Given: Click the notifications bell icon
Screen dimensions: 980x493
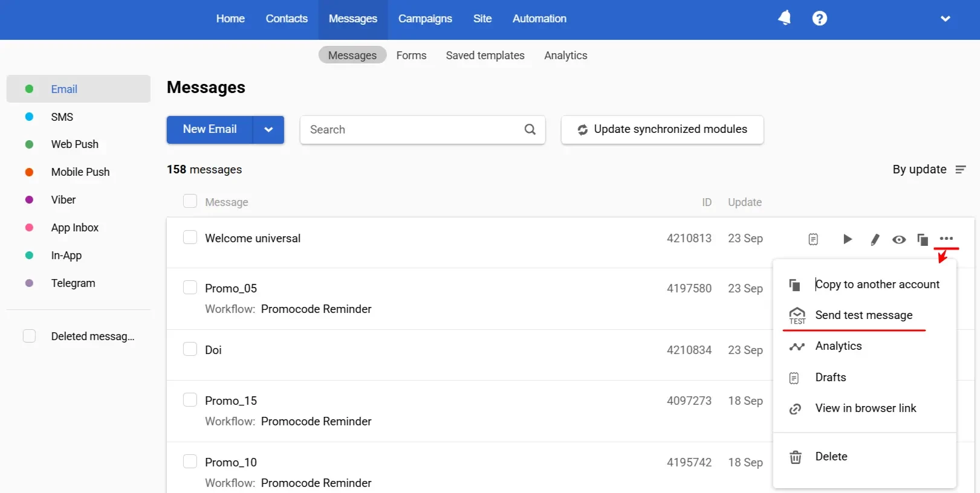Looking at the screenshot, I should click(784, 18).
